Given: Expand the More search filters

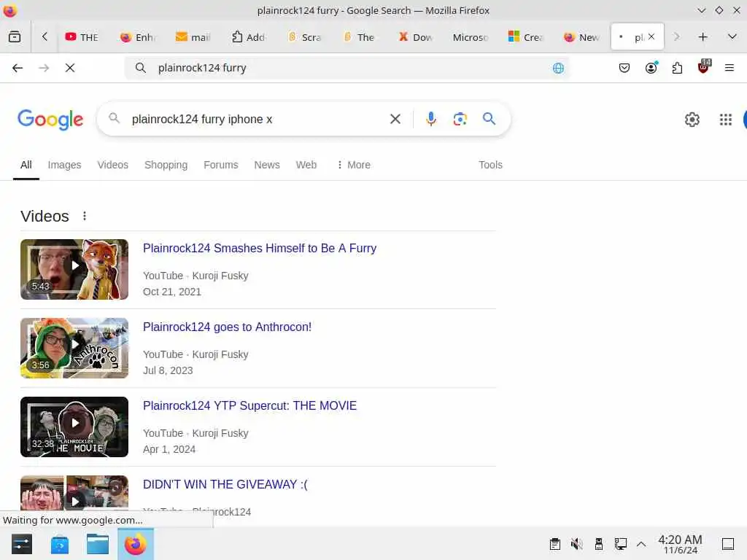Looking at the screenshot, I should pyautogui.click(x=354, y=165).
